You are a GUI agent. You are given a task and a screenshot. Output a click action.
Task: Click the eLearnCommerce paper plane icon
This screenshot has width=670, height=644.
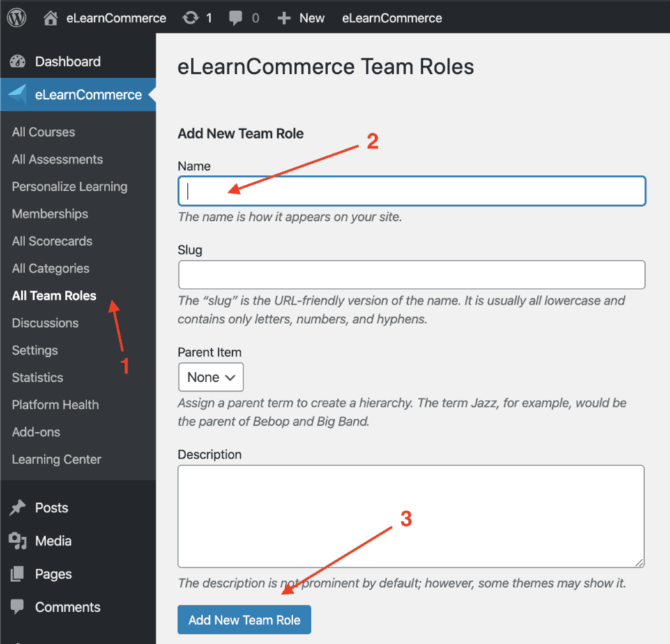pyautogui.click(x=17, y=94)
